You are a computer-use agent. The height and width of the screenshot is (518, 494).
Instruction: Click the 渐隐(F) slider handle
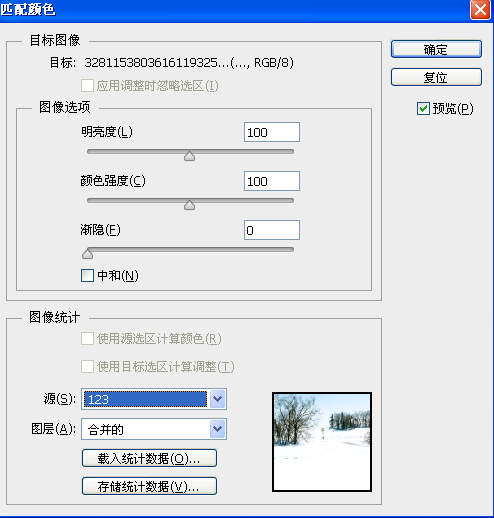[x=87, y=254]
